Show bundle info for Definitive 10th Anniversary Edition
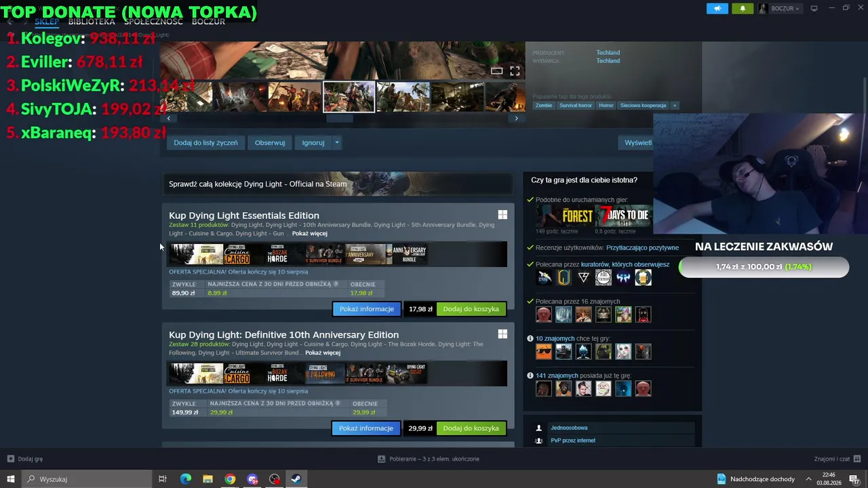This screenshot has height=488, width=868. coord(366,428)
